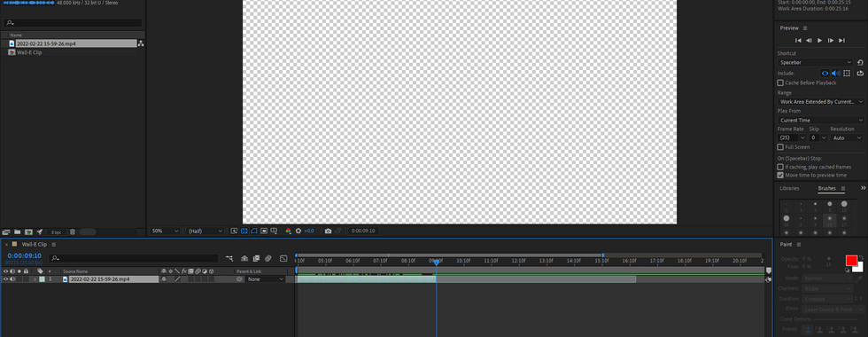Viewport: 868px width, 337px height.
Task: Open the 8 bpc color depth setting
Action: (x=57, y=232)
